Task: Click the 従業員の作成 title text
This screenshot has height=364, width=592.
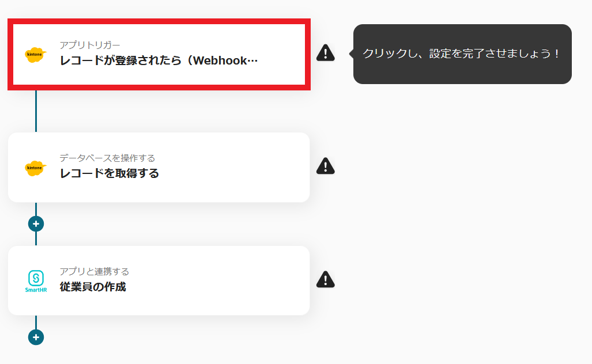Action: tap(93, 287)
